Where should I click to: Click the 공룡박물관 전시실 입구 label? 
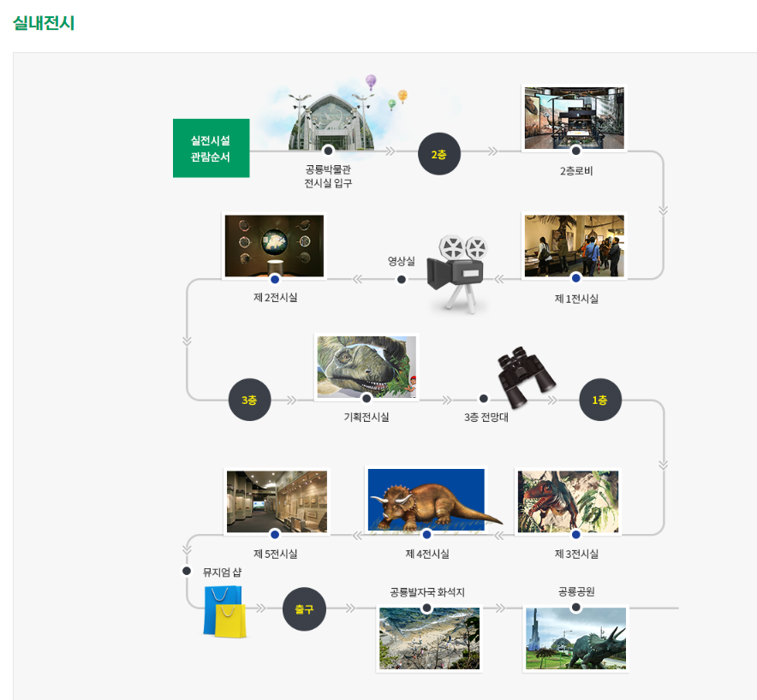pos(328,176)
